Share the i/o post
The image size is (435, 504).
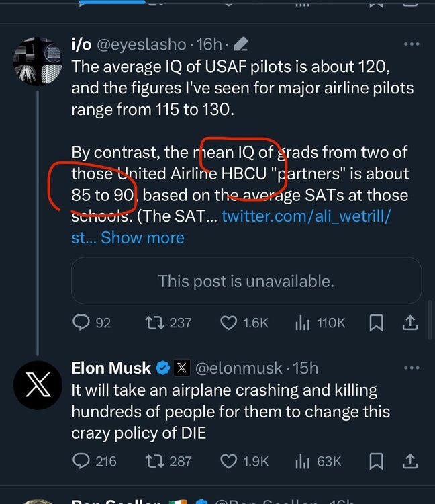point(409,323)
